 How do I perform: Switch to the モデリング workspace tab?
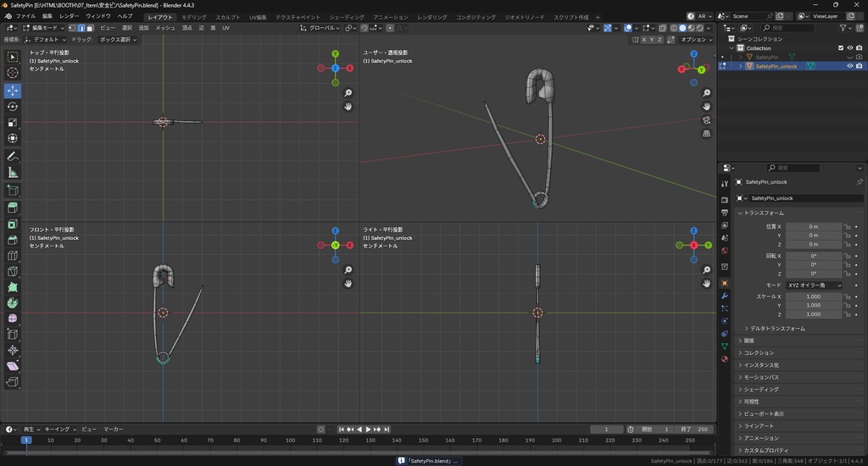[x=194, y=17]
